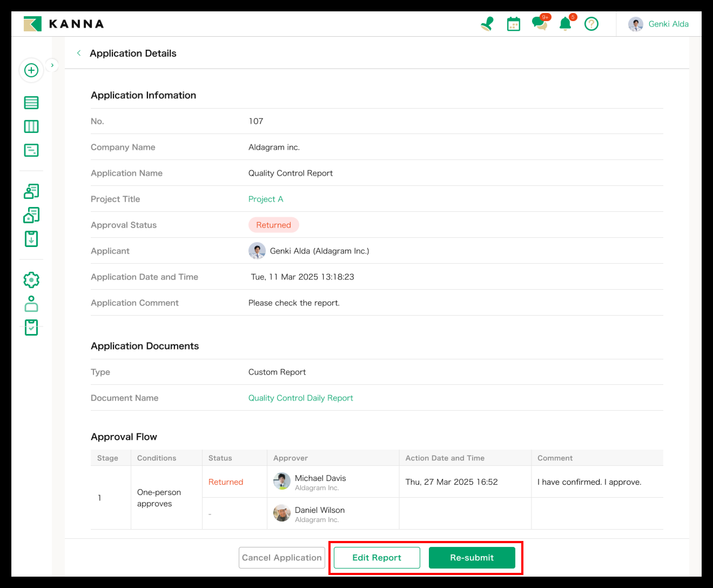
Task: Open the list view sidebar icon
Action: coord(31,103)
